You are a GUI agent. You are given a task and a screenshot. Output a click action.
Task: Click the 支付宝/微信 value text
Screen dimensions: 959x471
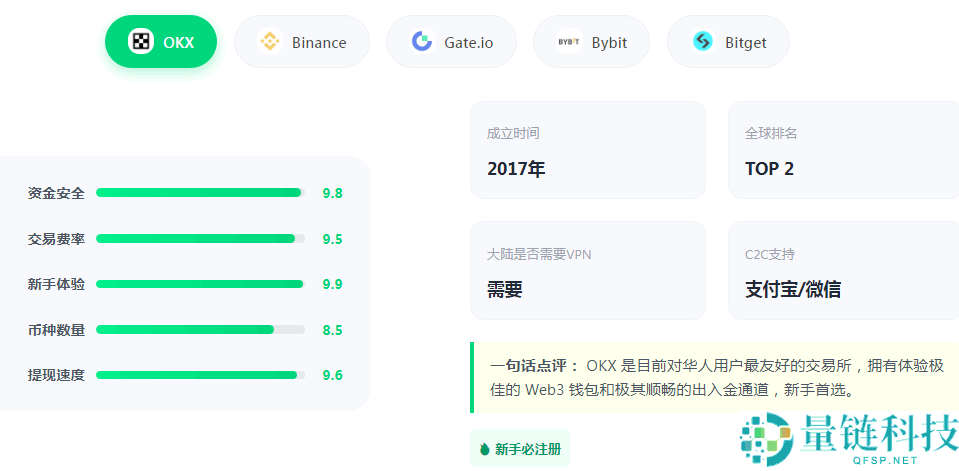pyautogui.click(x=793, y=289)
